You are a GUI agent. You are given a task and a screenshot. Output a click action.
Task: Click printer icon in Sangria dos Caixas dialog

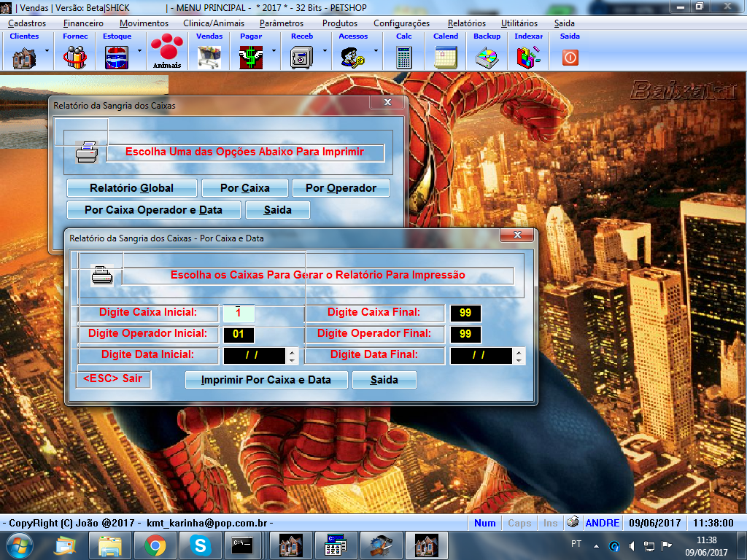87,152
